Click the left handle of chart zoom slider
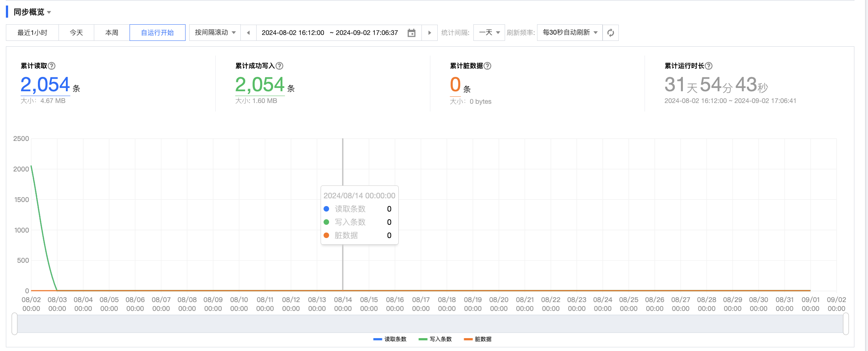The image size is (868, 351). 14,324
